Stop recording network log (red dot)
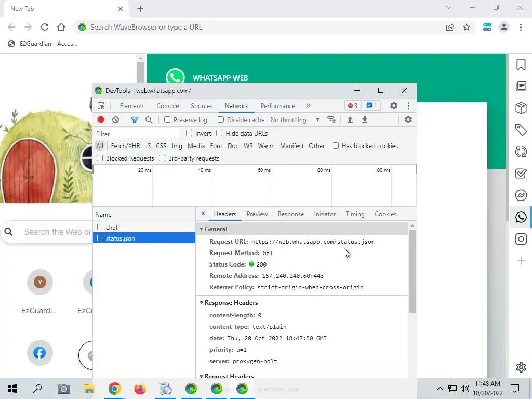532x399 pixels. [x=101, y=119]
